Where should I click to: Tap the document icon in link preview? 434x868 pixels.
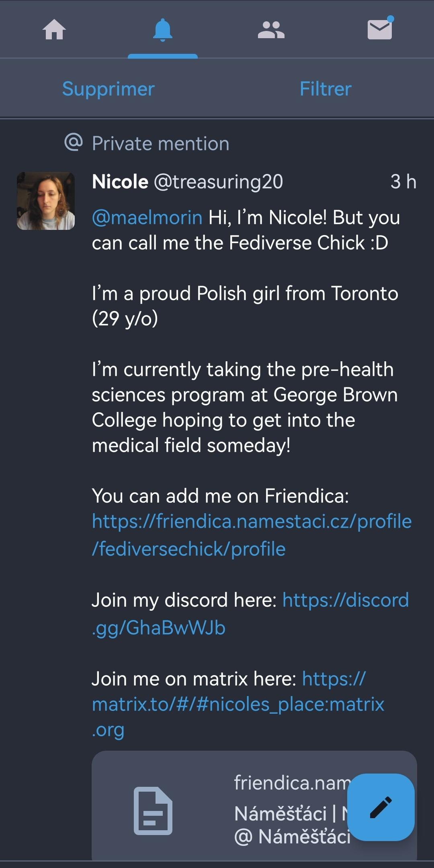click(x=153, y=811)
